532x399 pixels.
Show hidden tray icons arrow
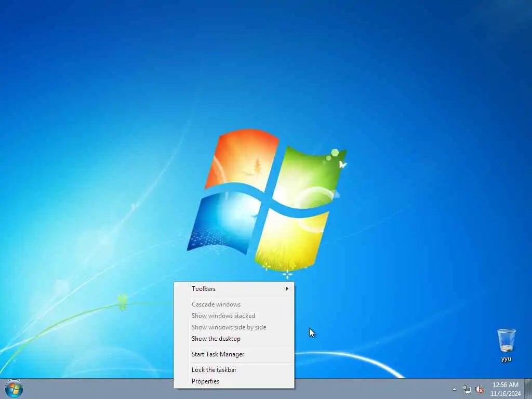coord(454,389)
